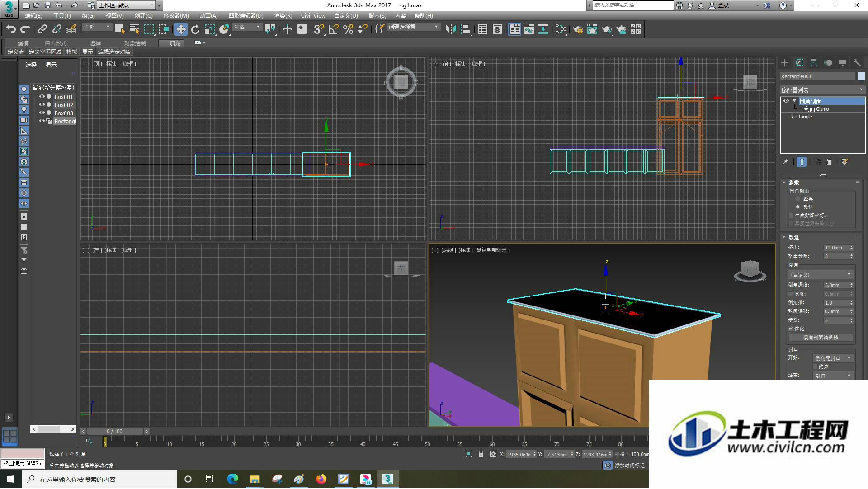Redo the last undone action
The width and height of the screenshot is (868, 489).
point(25,29)
